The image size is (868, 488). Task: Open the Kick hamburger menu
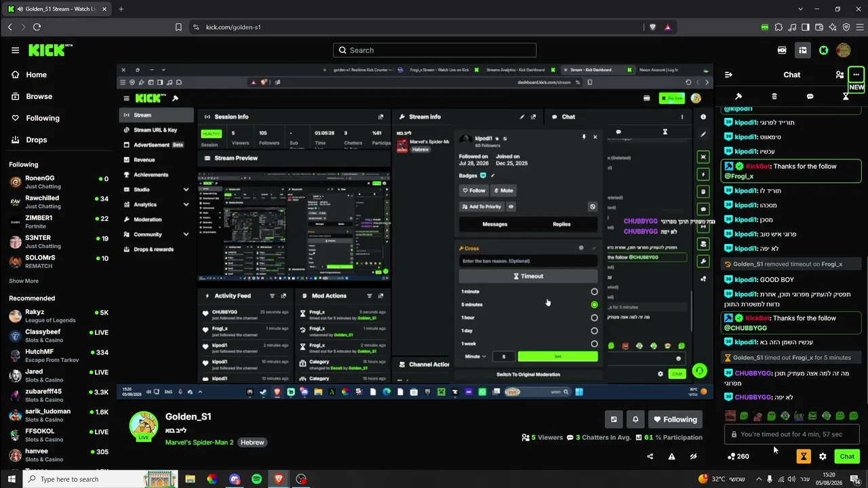coord(15,50)
